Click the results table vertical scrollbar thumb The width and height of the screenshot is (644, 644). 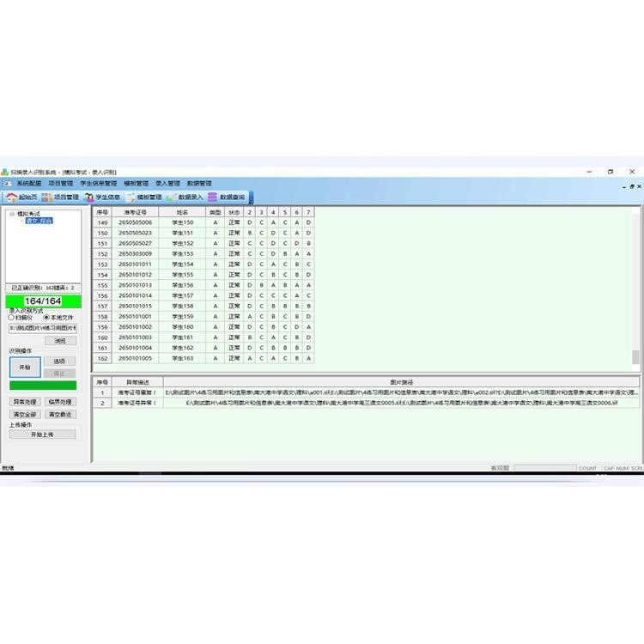point(635,357)
